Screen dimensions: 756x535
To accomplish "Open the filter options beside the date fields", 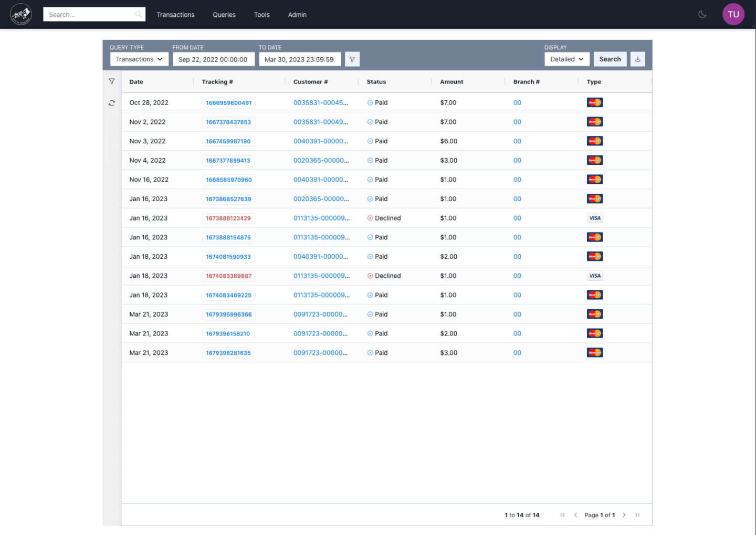I will tap(352, 59).
